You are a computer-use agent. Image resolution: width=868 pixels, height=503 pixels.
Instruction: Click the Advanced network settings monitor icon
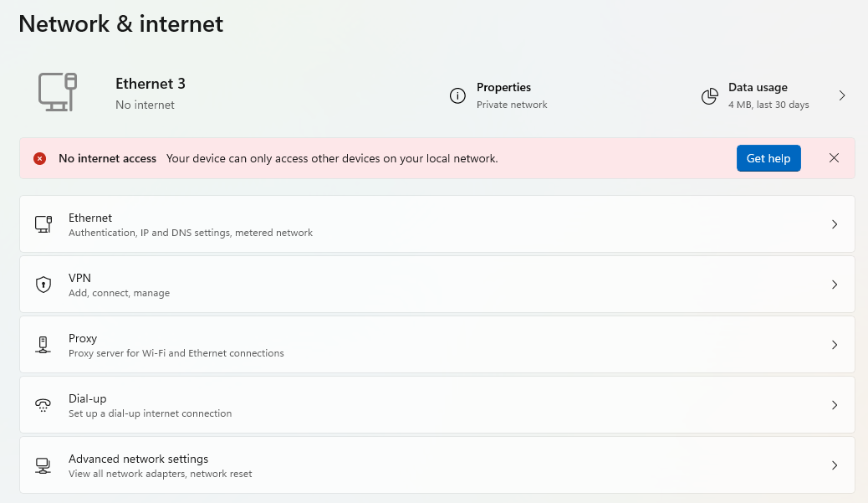point(43,465)
